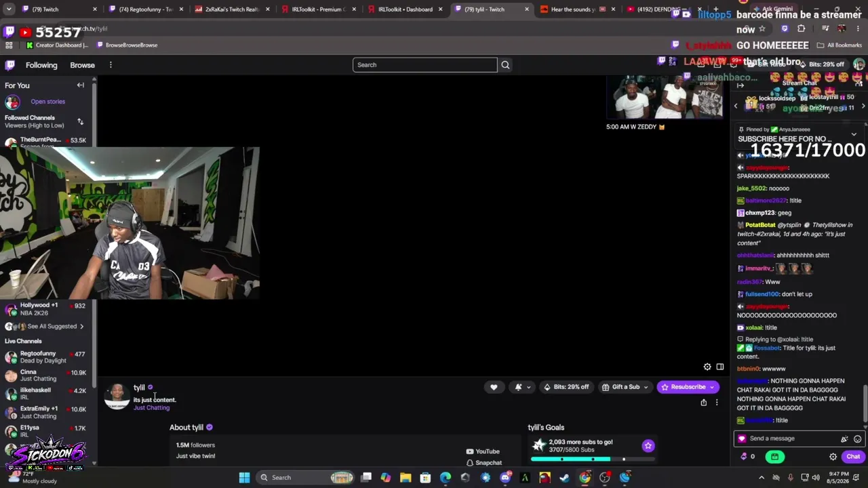Open the emote picker in chat

pyautogui.click(x=857, y=439)
